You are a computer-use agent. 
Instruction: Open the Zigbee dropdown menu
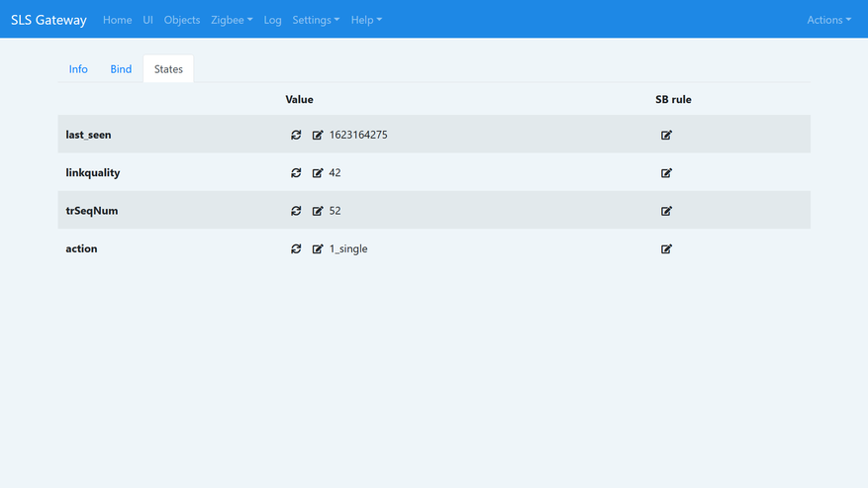232,20
